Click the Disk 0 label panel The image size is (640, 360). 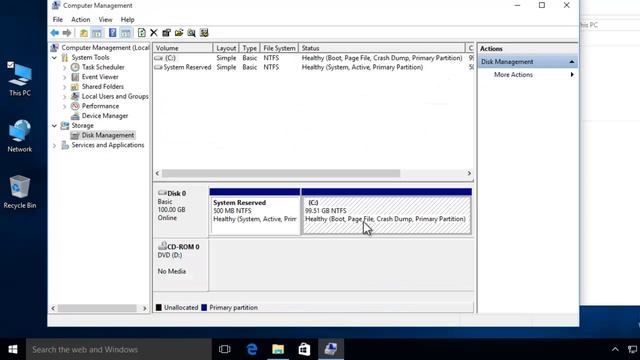[181, 211]
